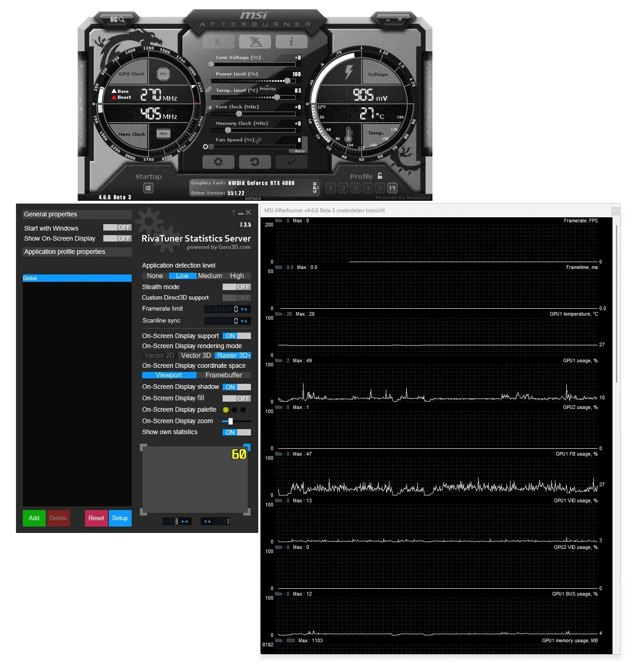The image size is (634, 672).
Task: Apply overclock settings with checkmark icon
Action: click(x=291, y=161)
